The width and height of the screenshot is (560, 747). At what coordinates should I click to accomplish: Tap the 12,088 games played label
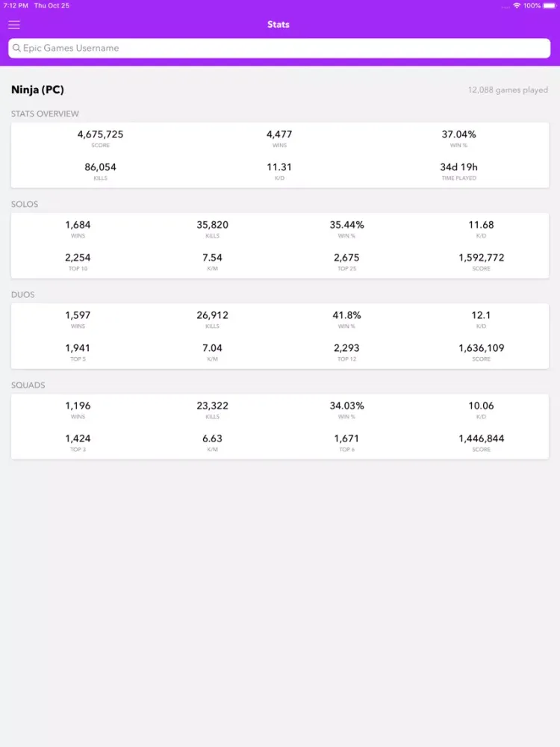tap(508, 90)
